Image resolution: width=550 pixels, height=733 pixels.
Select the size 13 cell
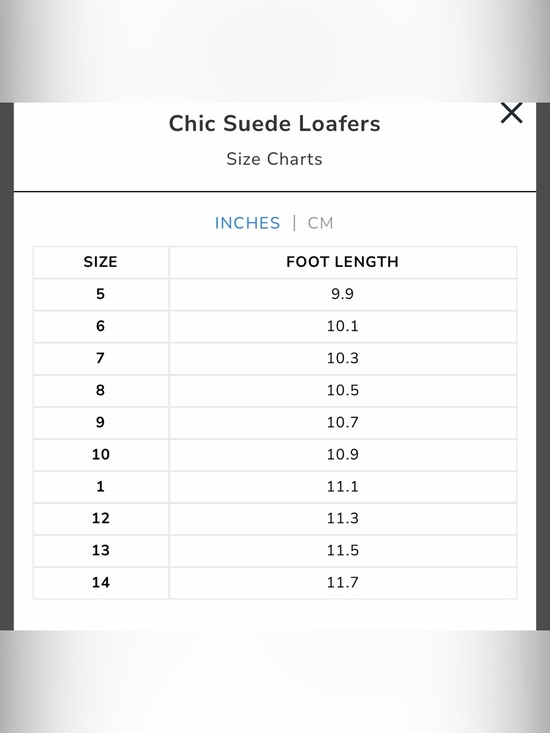pos(100,550)
